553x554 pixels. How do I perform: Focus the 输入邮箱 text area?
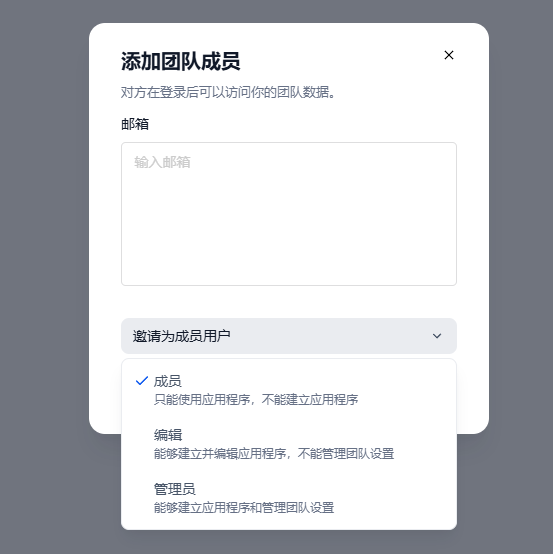[289, 214]
